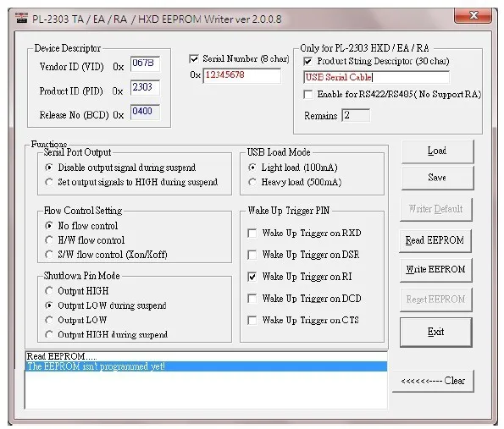Click the Writer Default button
504x429 pixels.
point(436,209)
